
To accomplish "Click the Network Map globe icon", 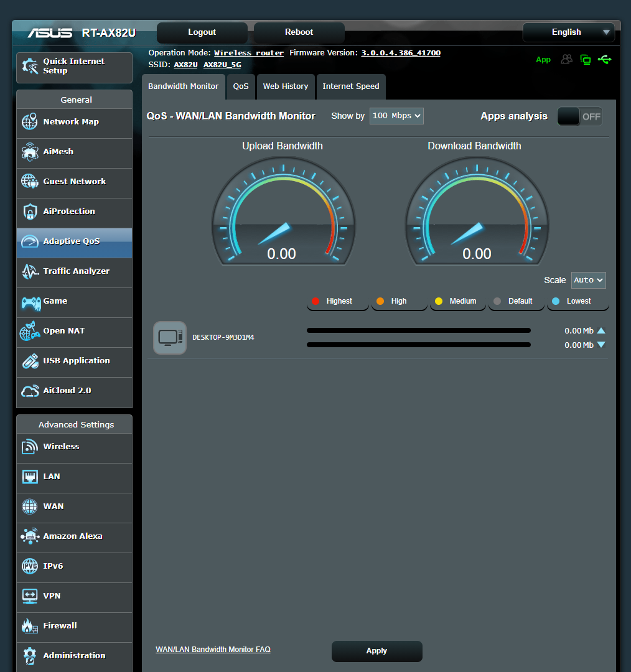I will click(x=30, y=122).
